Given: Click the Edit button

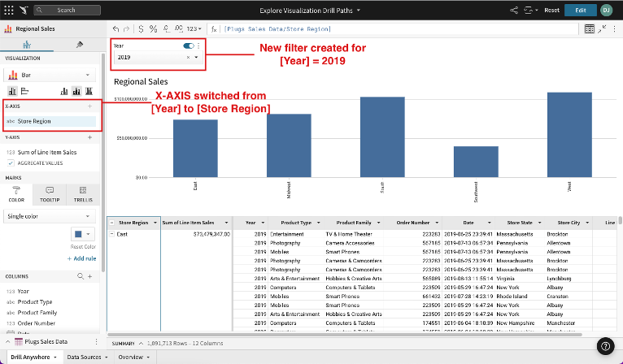Looking at the screenshot, I should [x=580, y=11].
